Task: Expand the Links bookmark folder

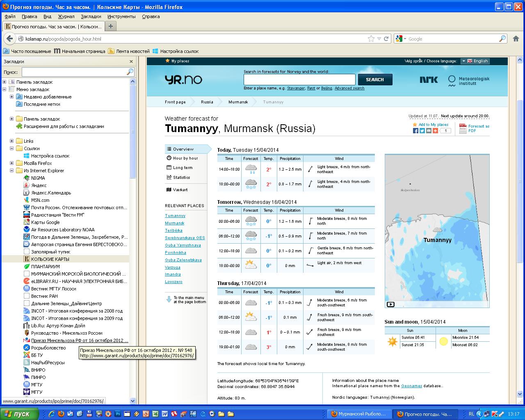Action: (x=12, y=141)
